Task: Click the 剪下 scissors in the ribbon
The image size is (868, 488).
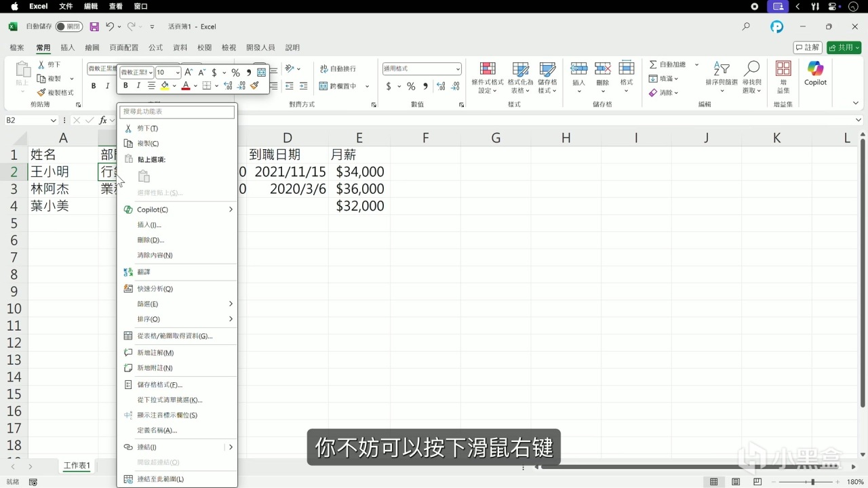Action: point(50,64)
